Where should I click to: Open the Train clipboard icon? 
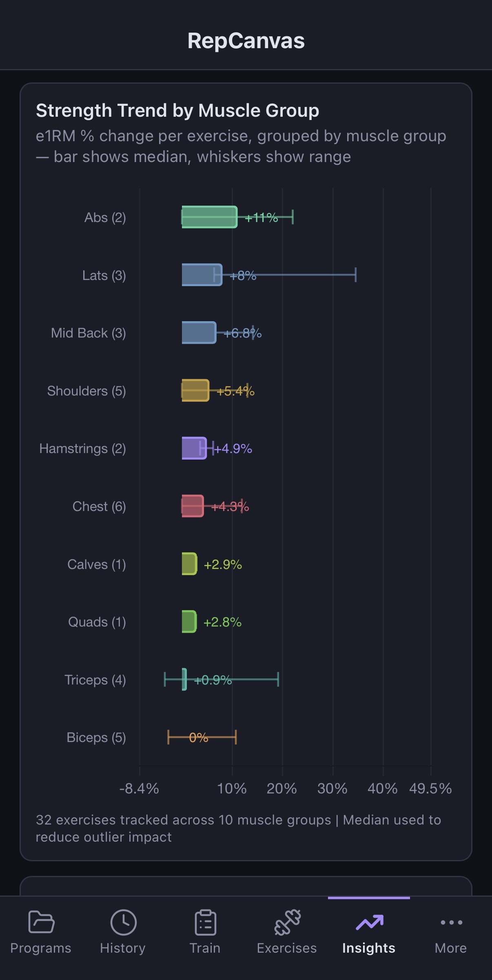point(205,922)
